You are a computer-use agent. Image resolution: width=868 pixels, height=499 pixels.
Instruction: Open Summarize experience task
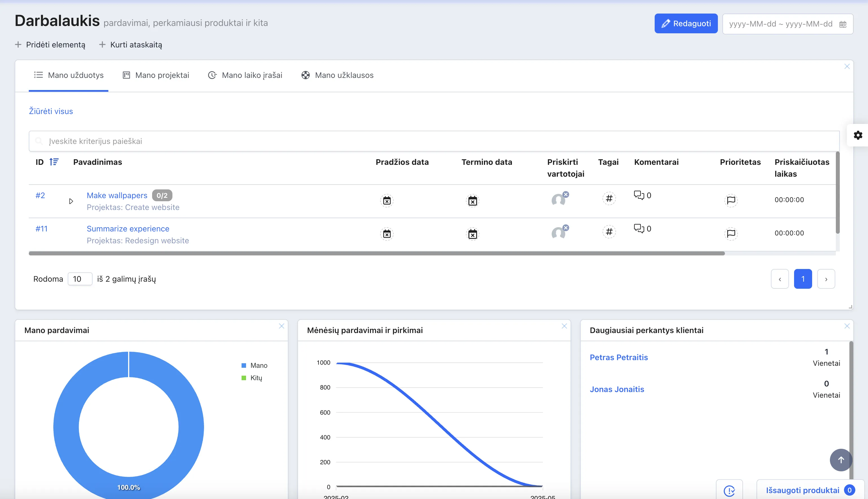128,228
